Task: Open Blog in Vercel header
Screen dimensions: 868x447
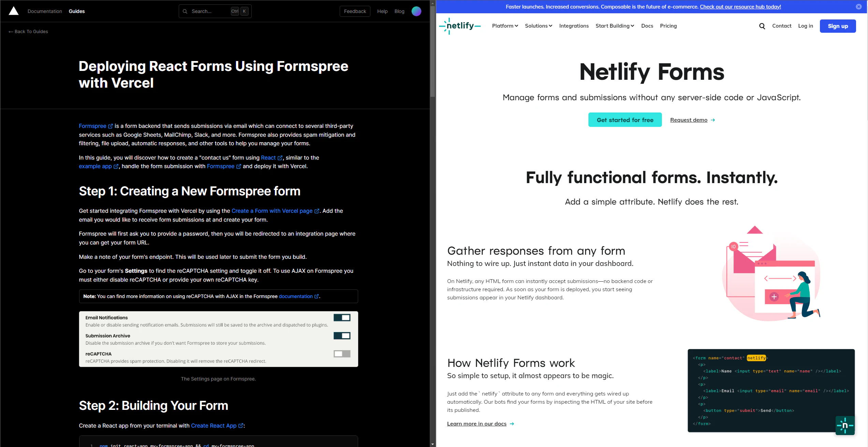Action: tap(399, 11)
